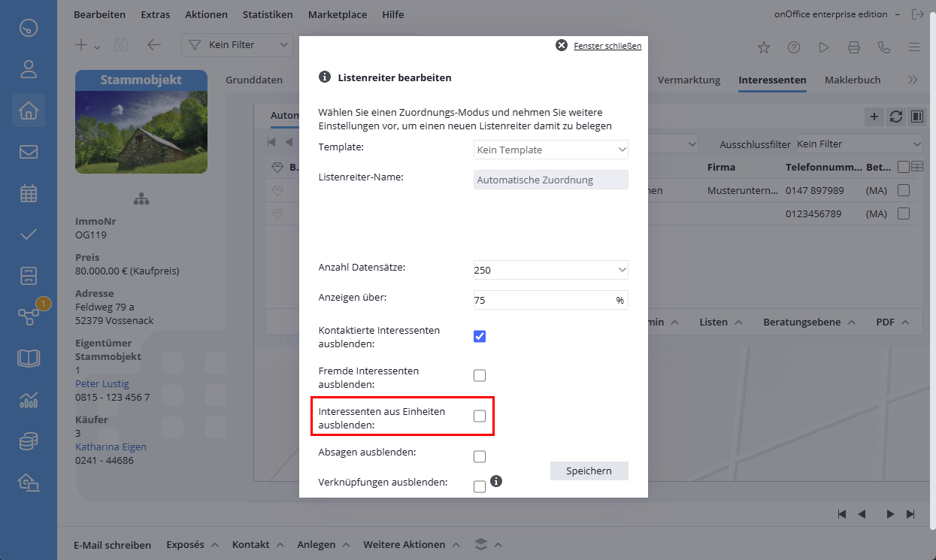This screenshot has width=936, height=560.
Task: Click the Speichern button
Action: [x=589, y=471]
